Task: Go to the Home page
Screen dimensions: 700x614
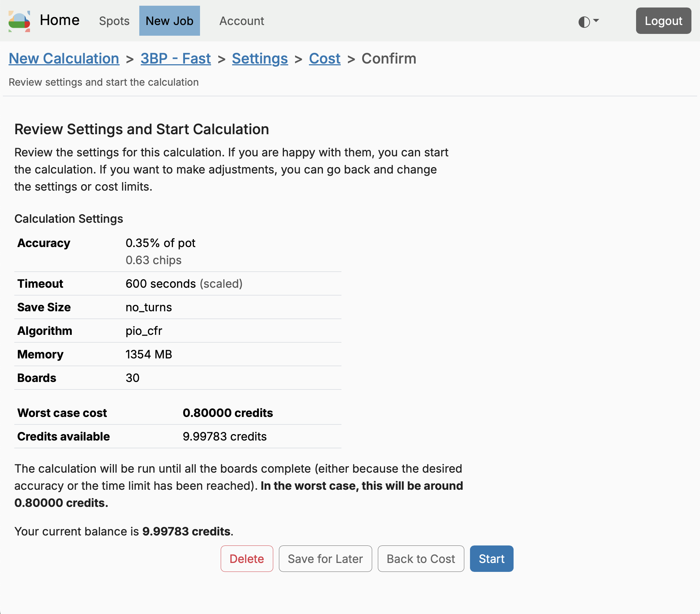Action: coord(60,20)
